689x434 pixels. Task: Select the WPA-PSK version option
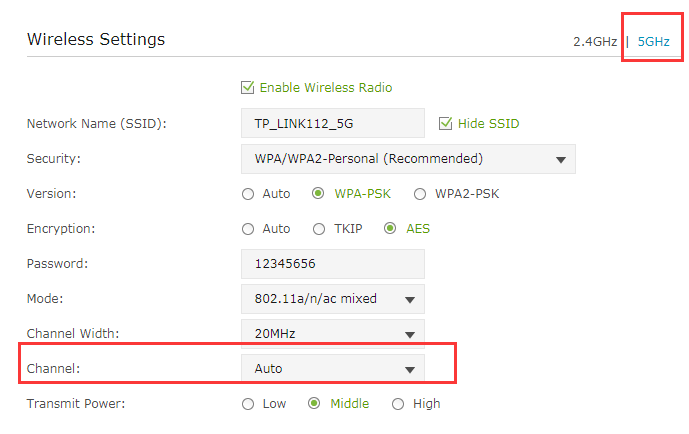pos(318,193)
